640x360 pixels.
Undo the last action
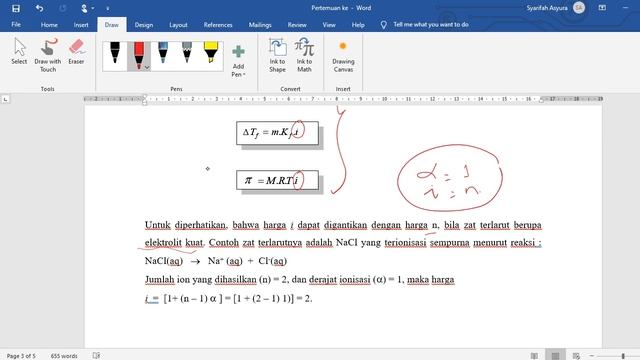click(x=39, y=8)
